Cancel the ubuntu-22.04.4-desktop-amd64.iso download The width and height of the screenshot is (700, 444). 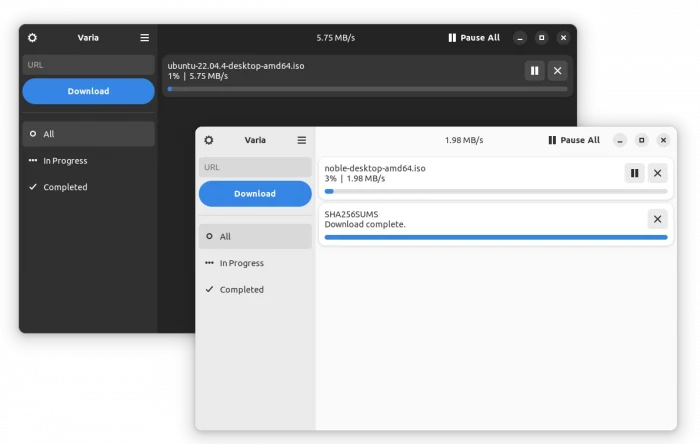(558, 70)
